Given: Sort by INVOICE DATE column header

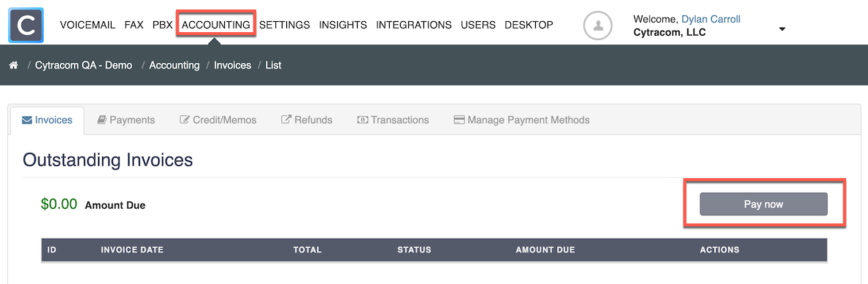Looking at the screenshot, I should 131,250.
